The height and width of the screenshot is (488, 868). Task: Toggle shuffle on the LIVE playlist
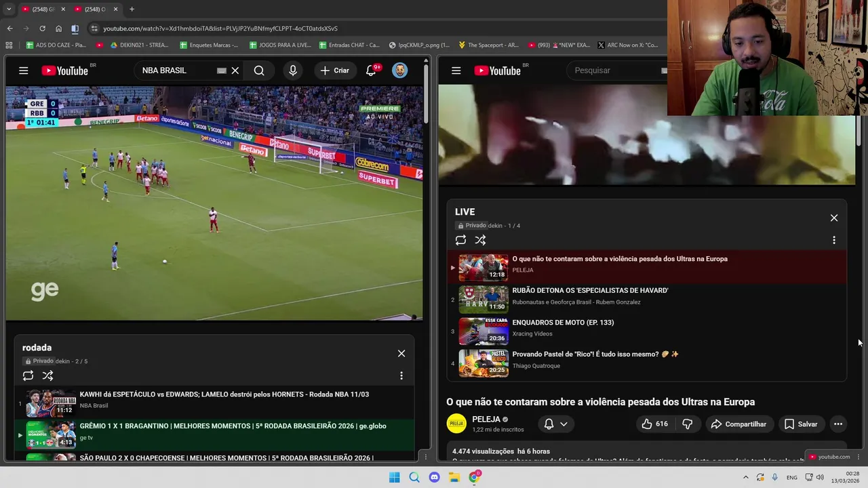click(480, 240)
